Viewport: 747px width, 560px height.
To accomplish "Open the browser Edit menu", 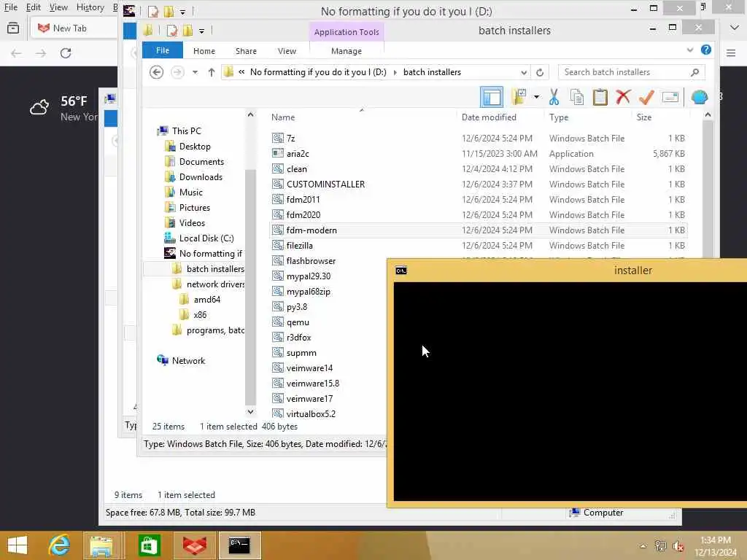I will (x=34, y=7).
